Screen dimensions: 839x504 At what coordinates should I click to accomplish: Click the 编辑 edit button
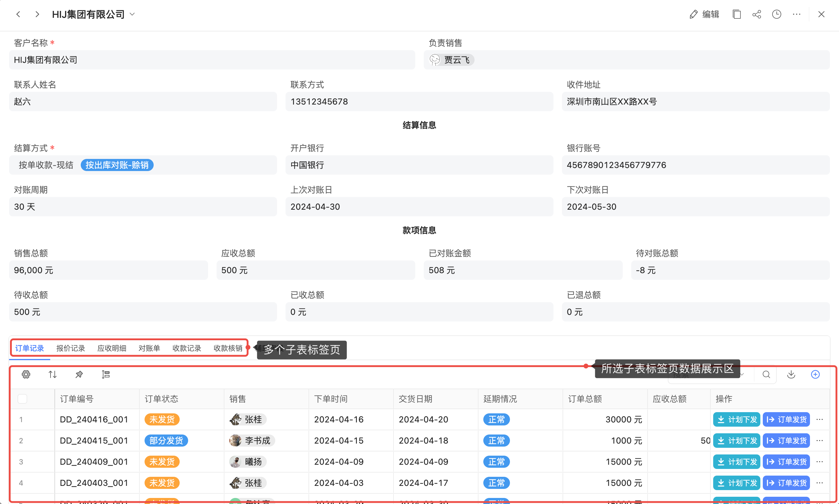click(x=704, y=14)
